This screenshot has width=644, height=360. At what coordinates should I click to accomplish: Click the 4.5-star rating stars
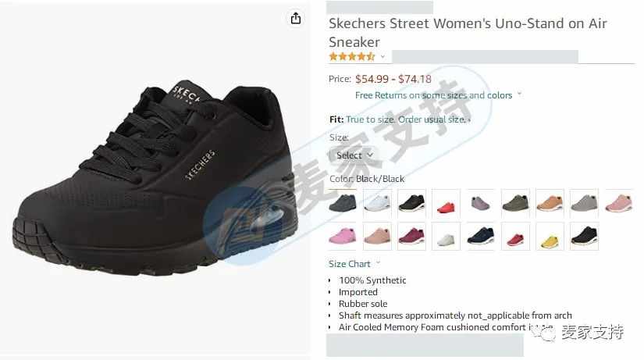point(352,57)
